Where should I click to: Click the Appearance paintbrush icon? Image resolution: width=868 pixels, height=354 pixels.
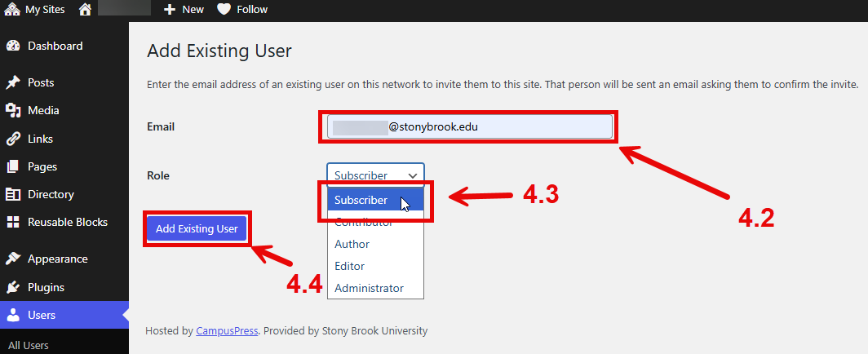13,259
